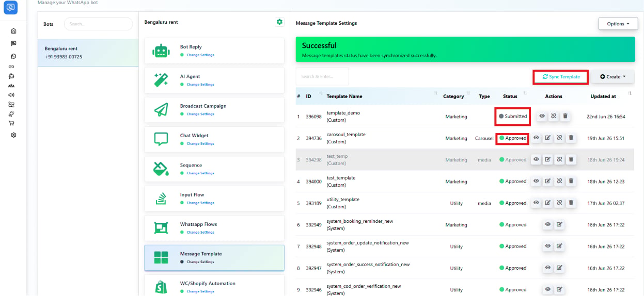Edit the utility_template row
This screenshot has height=296, width=644.
coord(548,203)
